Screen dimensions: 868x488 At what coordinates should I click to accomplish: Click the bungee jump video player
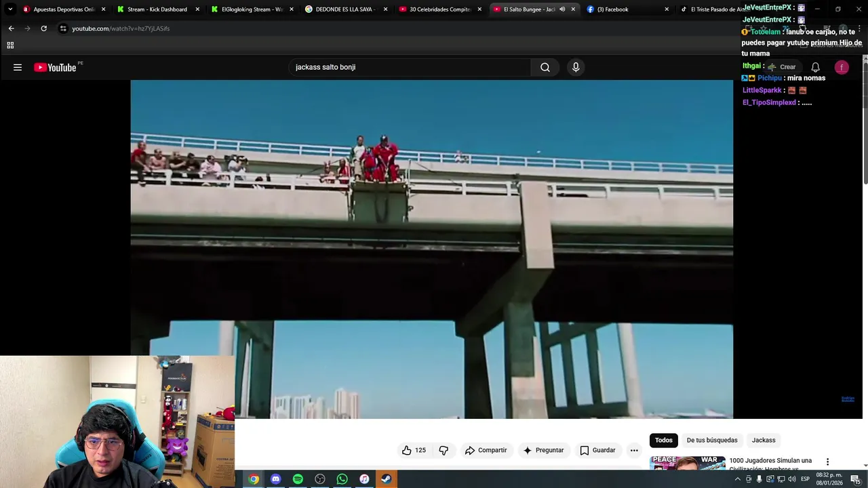pyautogui.click(x=431, y=249)
